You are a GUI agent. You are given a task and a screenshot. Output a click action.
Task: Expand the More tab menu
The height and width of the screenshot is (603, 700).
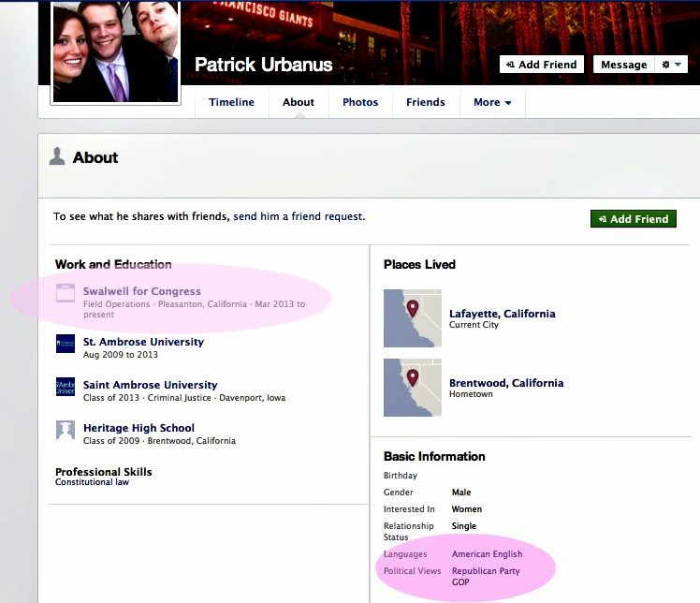(492, 103)
